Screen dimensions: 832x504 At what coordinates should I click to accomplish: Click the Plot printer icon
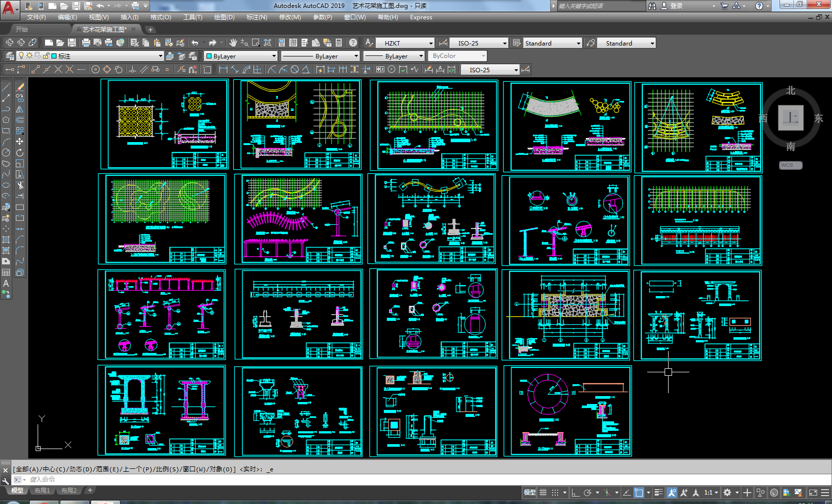[86, 43]
